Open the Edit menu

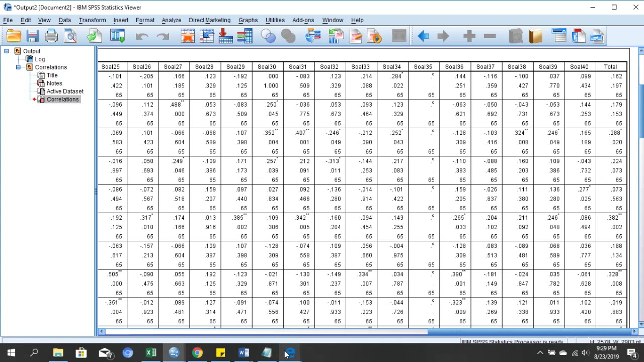[x=26, y=20]
